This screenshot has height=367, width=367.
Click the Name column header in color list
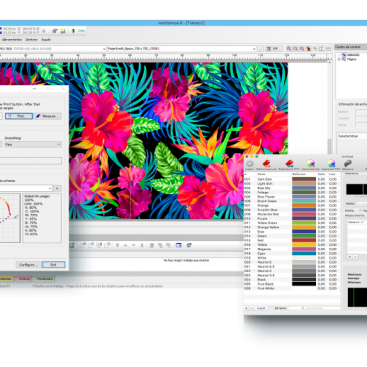[262, 174]
